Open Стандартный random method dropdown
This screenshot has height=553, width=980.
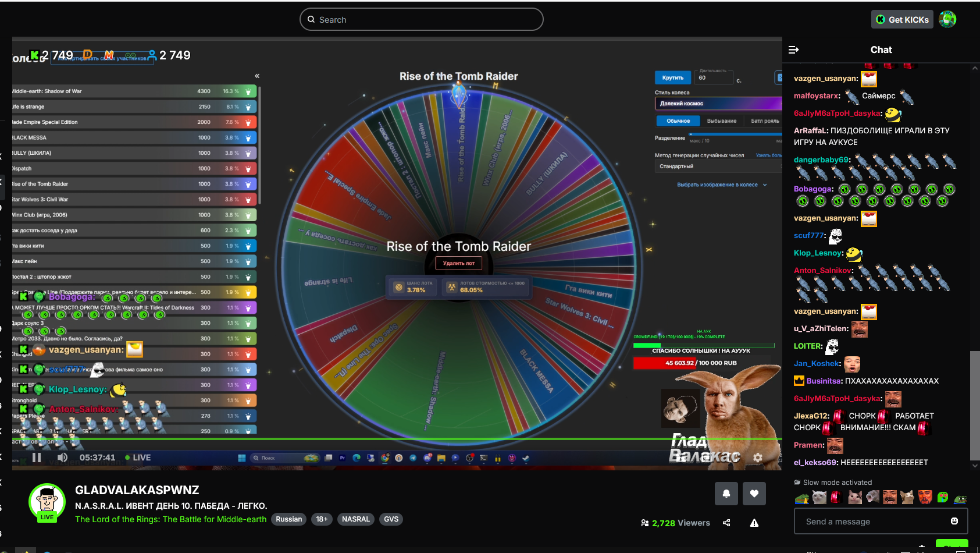[718, 166]
